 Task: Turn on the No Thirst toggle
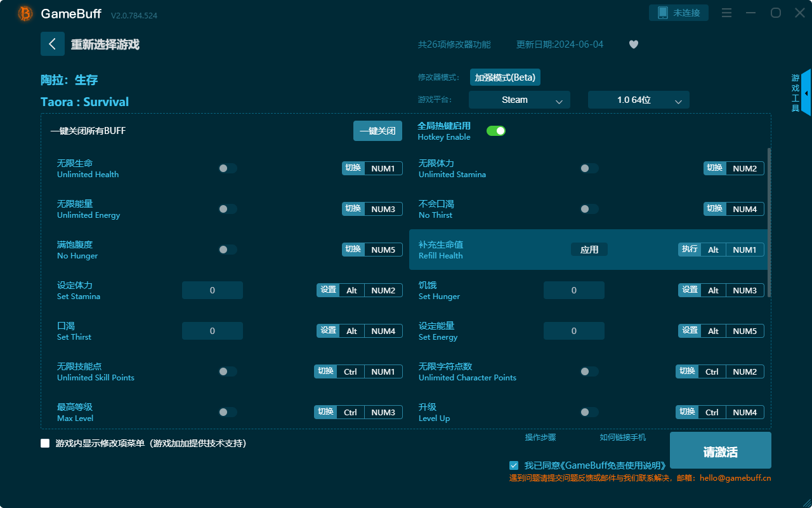pyautogui.click(x=589, y=209)
